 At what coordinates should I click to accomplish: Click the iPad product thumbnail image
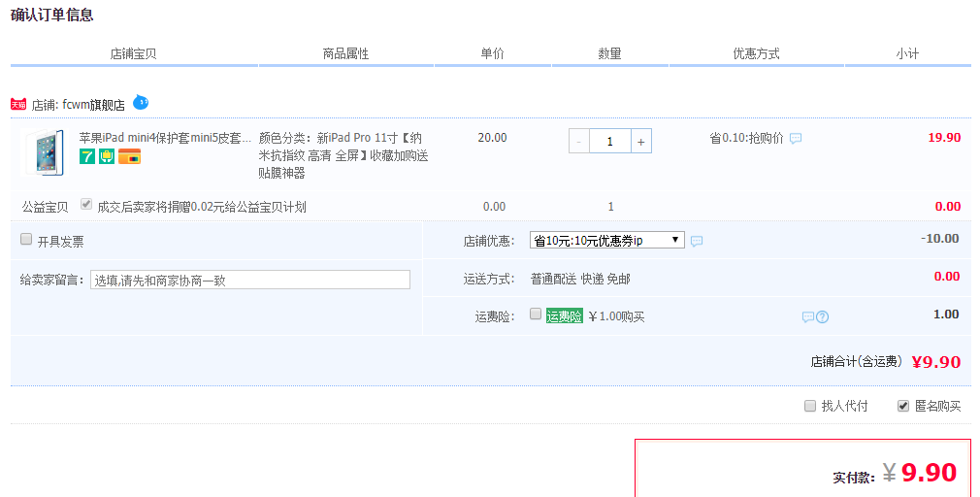point(45,152)
